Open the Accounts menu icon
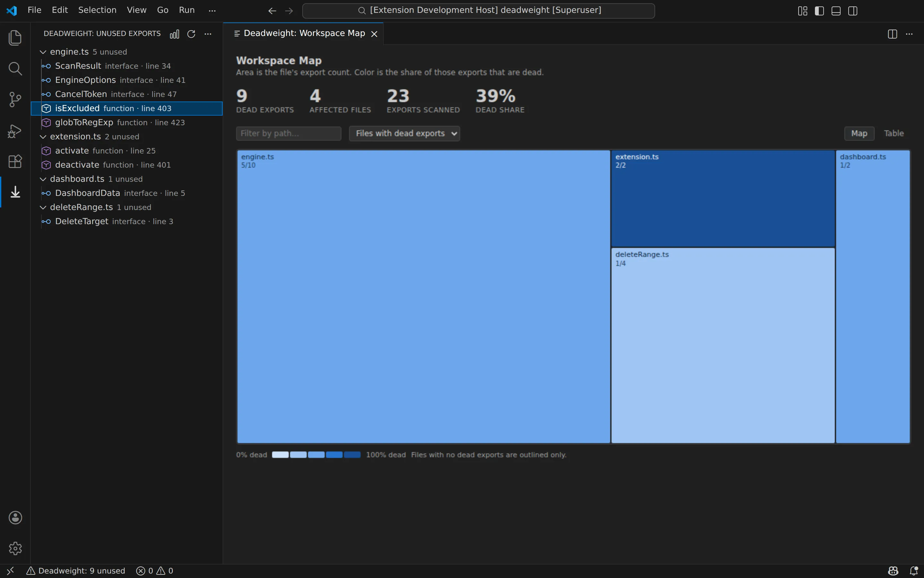This screenshot has width=924, height=578. coord(15,518)
